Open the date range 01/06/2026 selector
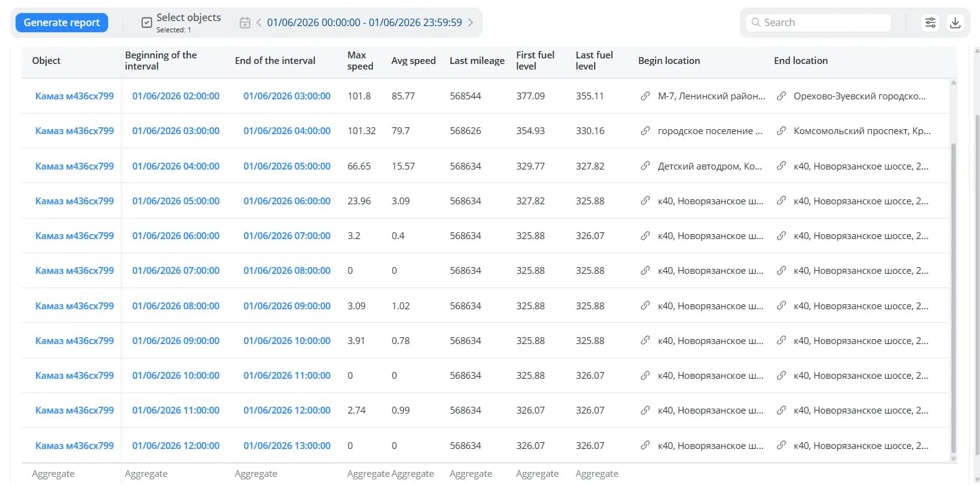Image resolution: width=980 pixels, height=485 pixels. [x=365, y=23]
